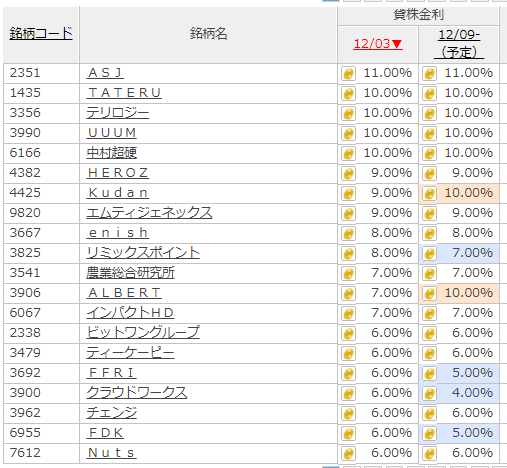507x468 pixels.
Task: Open the 中村超硬 stock link
Action: (x=112, y=153)
